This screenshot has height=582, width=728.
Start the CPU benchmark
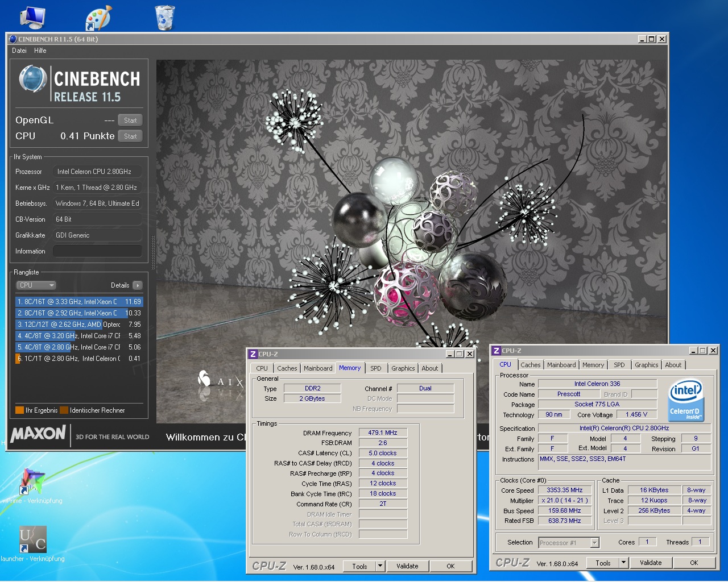coord(130,136)
